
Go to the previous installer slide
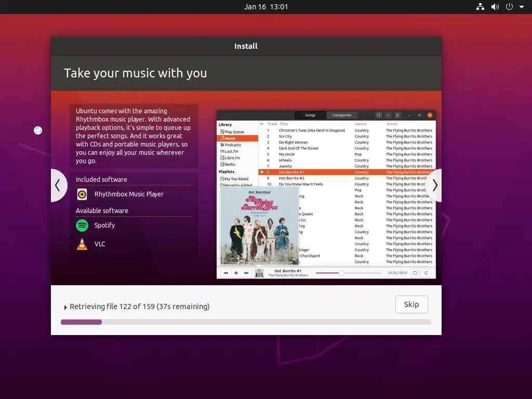(x=58, y=185)
